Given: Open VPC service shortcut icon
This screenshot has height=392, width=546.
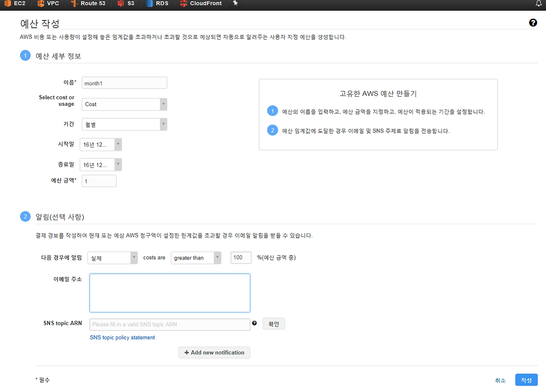Looking at the screenshot, I should tap(41, 3).
